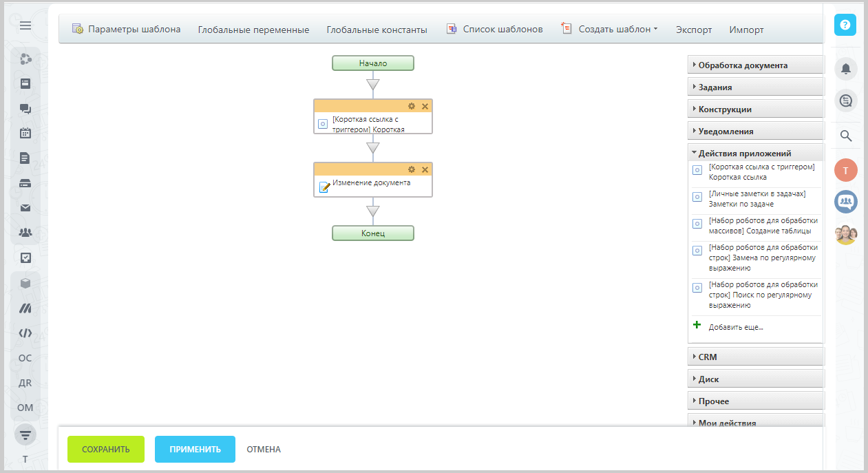
Task: Select the Конец node
Action: (373, 233)
